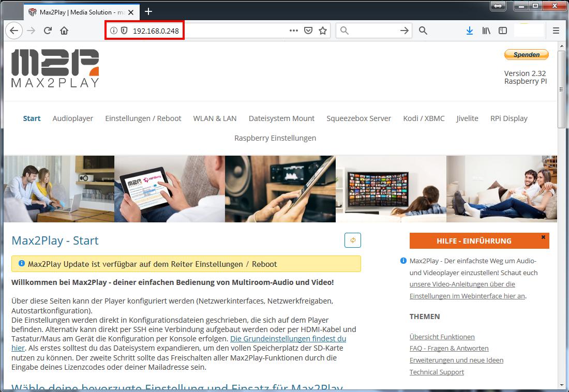Click the forward navigation arrow
Image resolution: width=569 pixels, height=392 pixels.
click(x=31, y=31)
